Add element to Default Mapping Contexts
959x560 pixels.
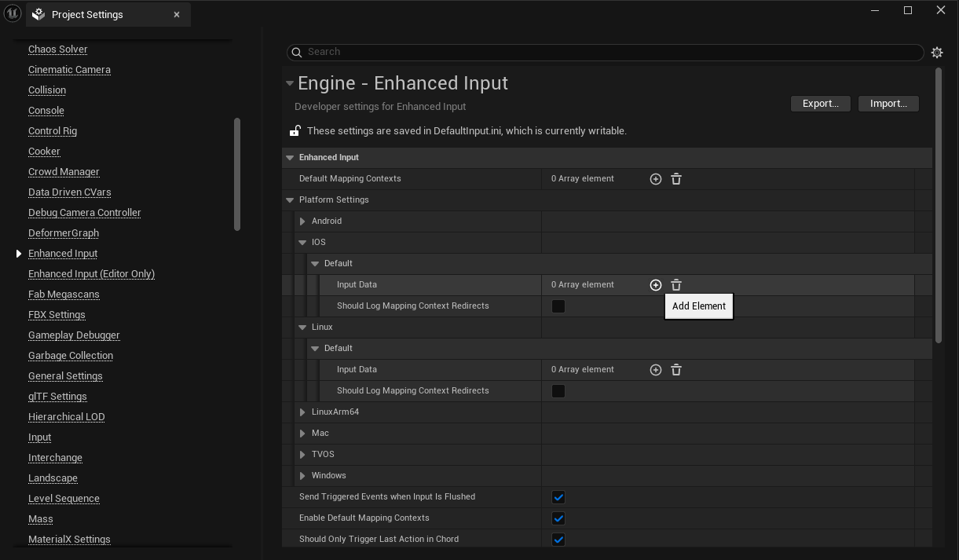[656, 179]
